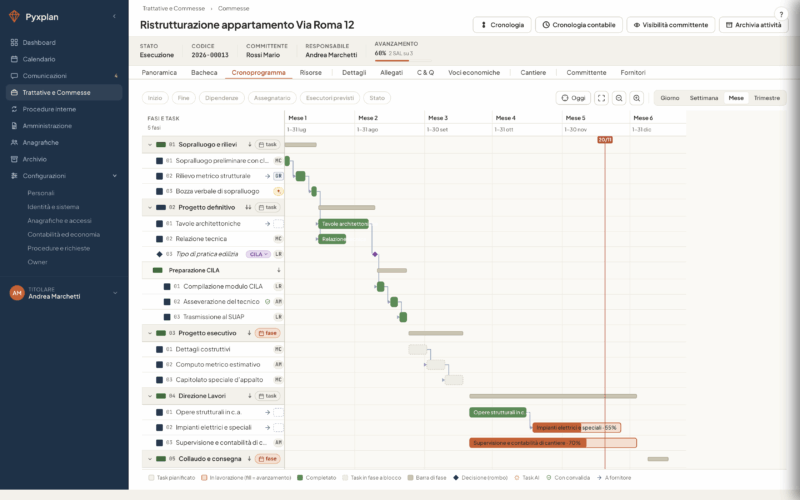
Task: Toggle the Dipendenze column filter
Action: 221,98
